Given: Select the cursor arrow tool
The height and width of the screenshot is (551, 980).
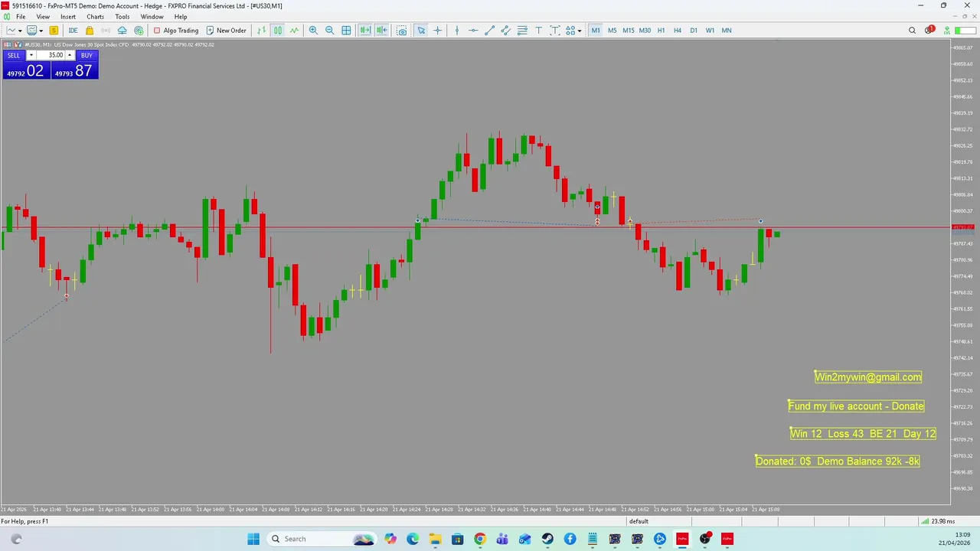Looking at the screenshot, I should pos(421,31).
